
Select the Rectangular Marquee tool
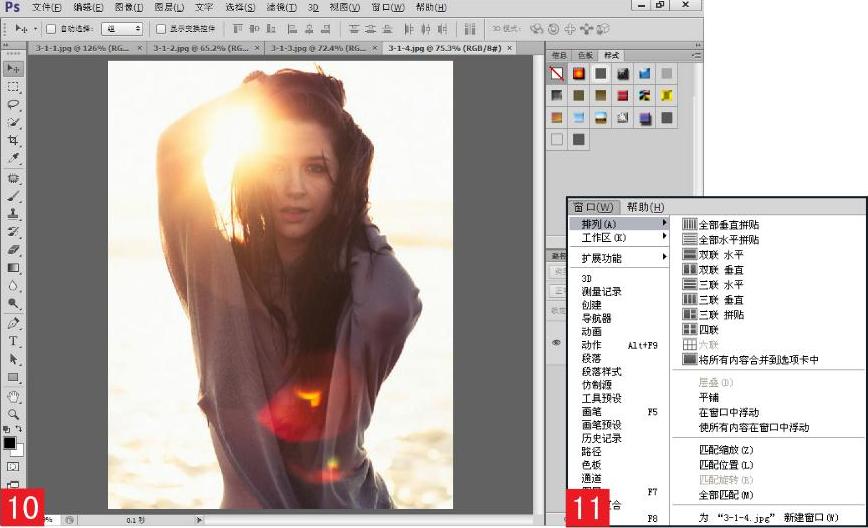coord(13,87)
